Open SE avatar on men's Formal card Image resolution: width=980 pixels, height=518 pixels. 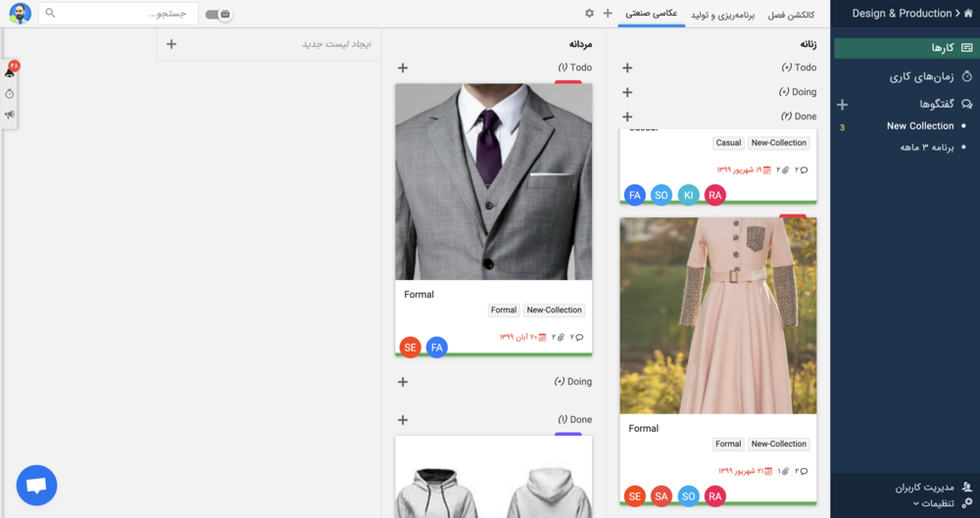pos(410,348)
